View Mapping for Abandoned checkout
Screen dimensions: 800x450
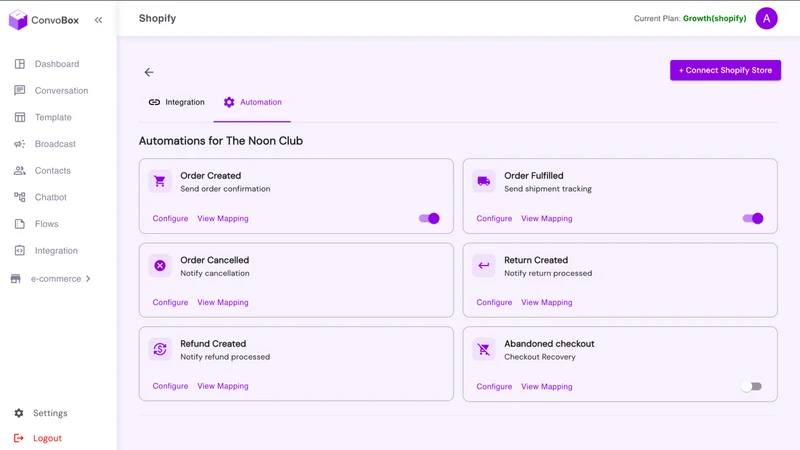(x=547, y=386)
